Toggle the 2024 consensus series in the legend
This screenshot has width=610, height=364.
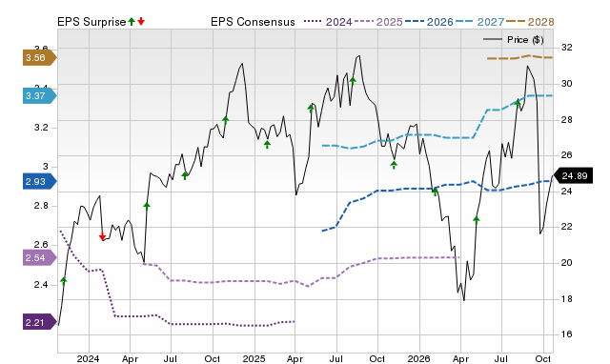click(x=328, y=22)
